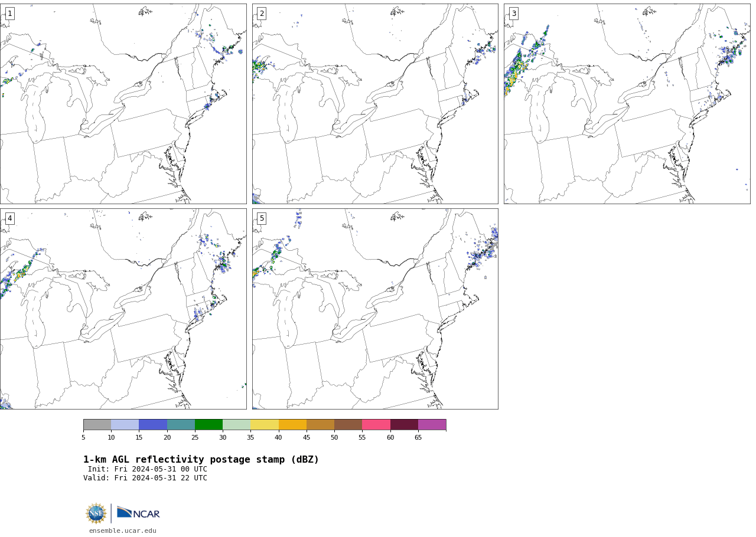Open the ensemble.ucar.edu link

pos(123,531)
